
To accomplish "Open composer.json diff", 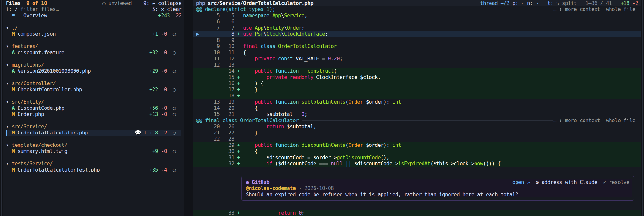I will point(37,34).
